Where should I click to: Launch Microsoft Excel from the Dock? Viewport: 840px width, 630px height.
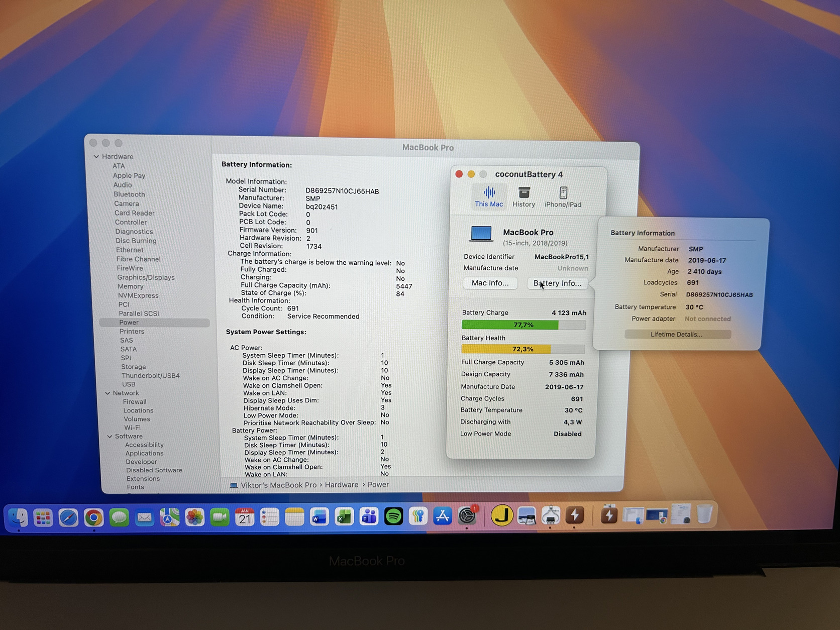(344, 516)
